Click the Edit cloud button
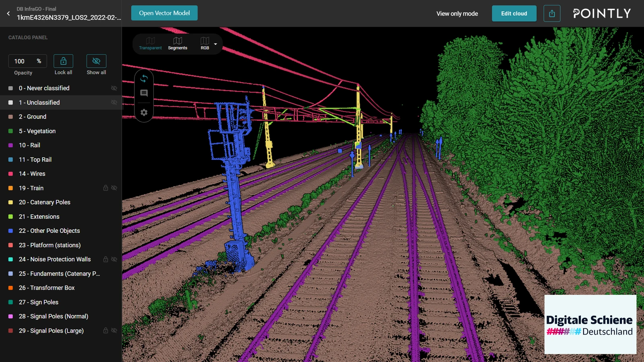This screenshot has height=362, width=644. point(514,13)
